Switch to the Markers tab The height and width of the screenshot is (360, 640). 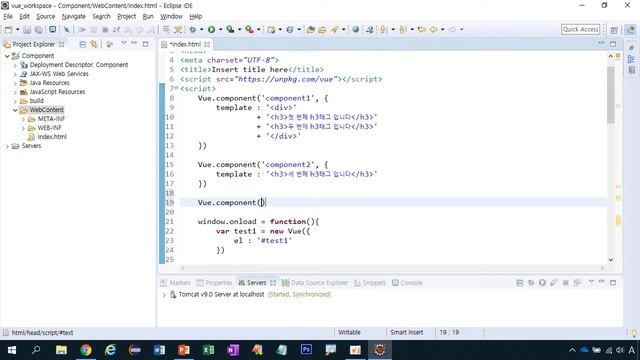click(176, 282)
